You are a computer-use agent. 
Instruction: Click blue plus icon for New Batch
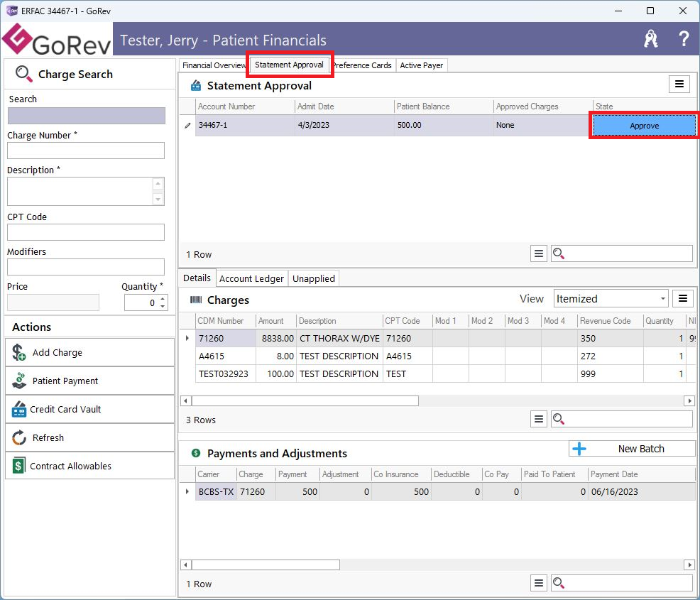click(x=579, y=449)
